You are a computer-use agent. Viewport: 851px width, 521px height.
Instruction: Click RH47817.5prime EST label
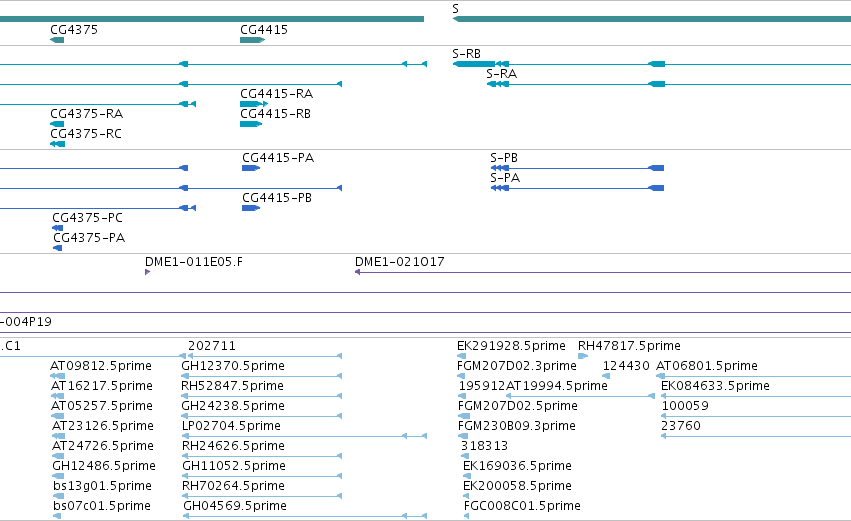(629, 346)
